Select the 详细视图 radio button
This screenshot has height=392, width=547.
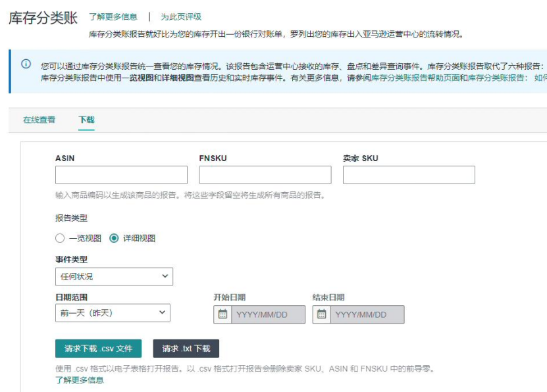114,238
